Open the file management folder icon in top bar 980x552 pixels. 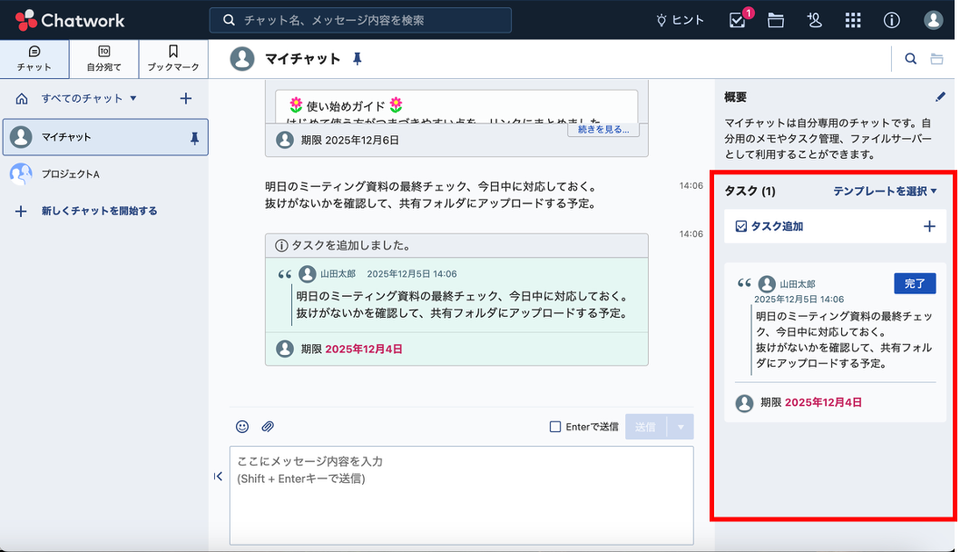click(775, 19)
